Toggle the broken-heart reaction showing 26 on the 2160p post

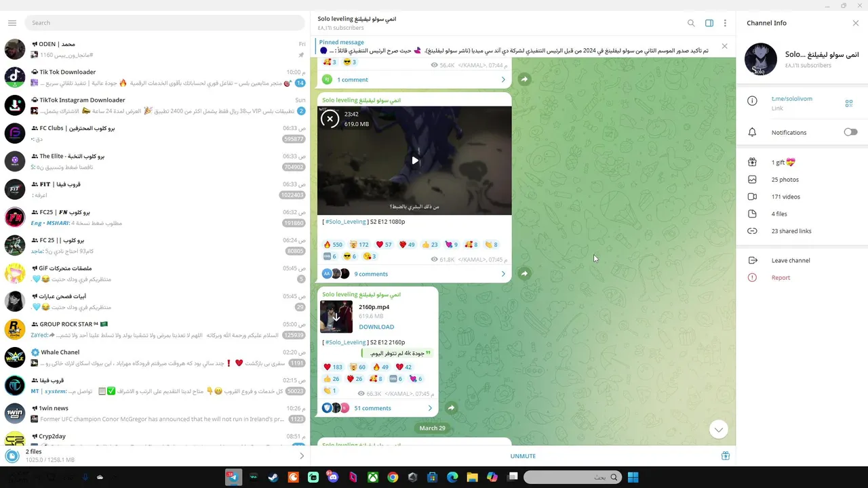355,379
